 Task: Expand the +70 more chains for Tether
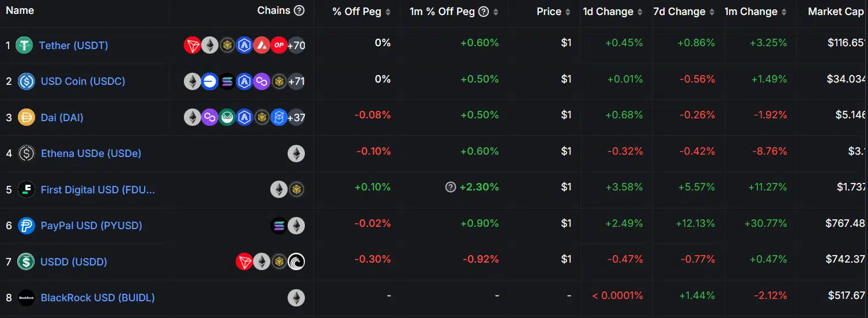[296, 45]
